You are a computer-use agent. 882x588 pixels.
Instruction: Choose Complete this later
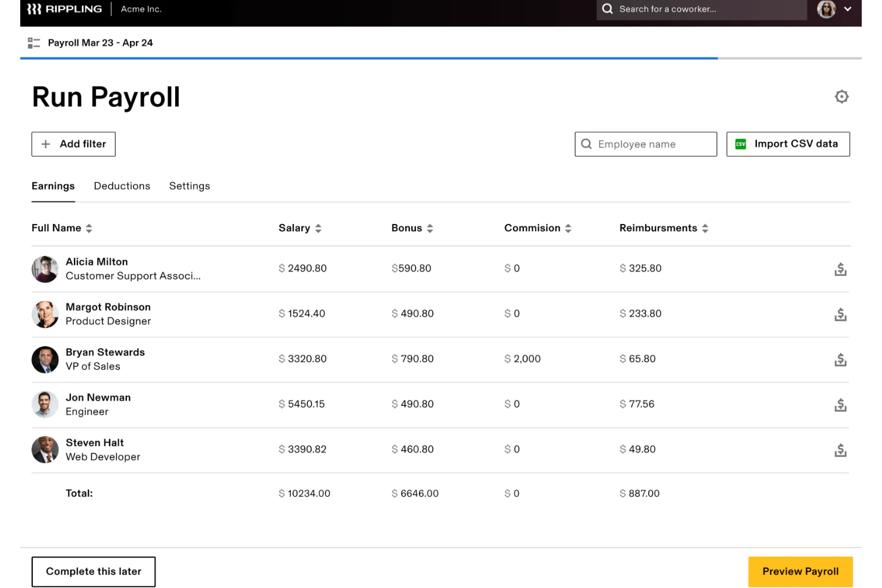coord(94,571)
